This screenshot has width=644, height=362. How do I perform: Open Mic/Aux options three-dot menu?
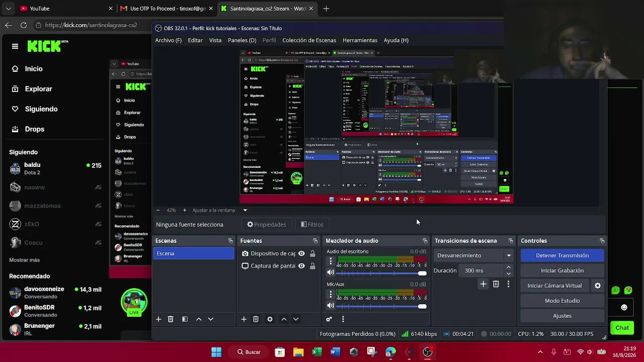[x=331, y=295]
